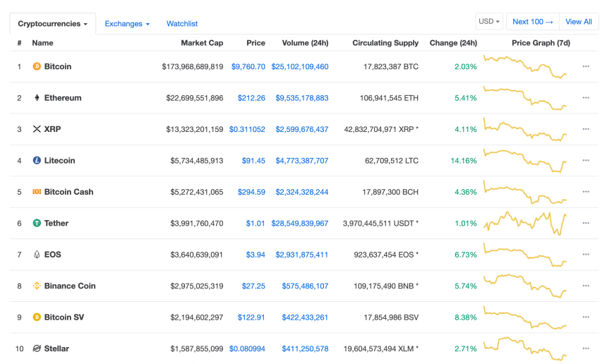Open Stellar's 7-day price graph
This screenshot has height=364, width=607.
[x=525, y=348]
